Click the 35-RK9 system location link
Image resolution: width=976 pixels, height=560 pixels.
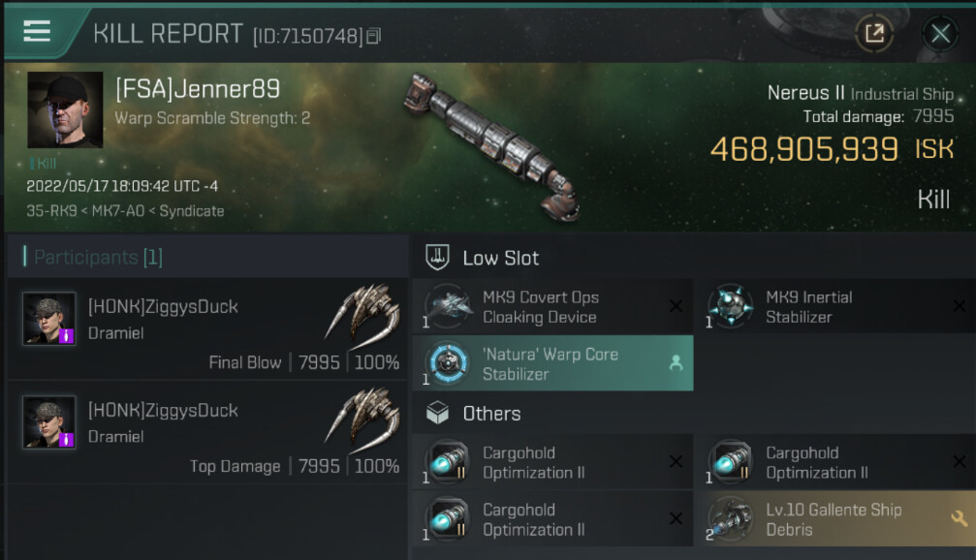point(51,211)
